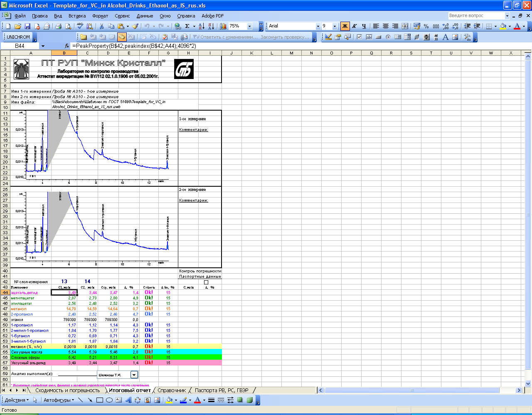532x415 pixels.
Task: Apply the blue line color on drawing toolbar
Action: (x=183, y=400)
